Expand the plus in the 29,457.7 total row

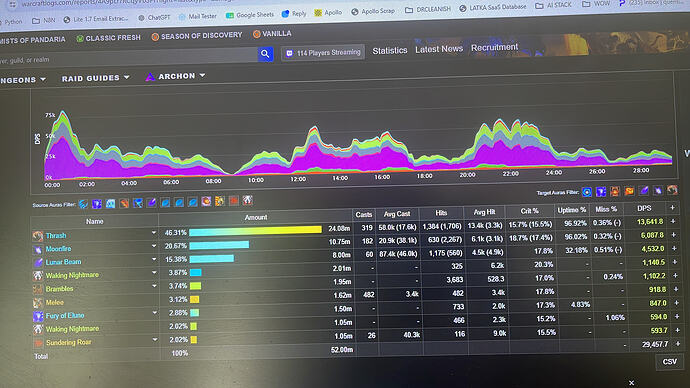[678, 343]
